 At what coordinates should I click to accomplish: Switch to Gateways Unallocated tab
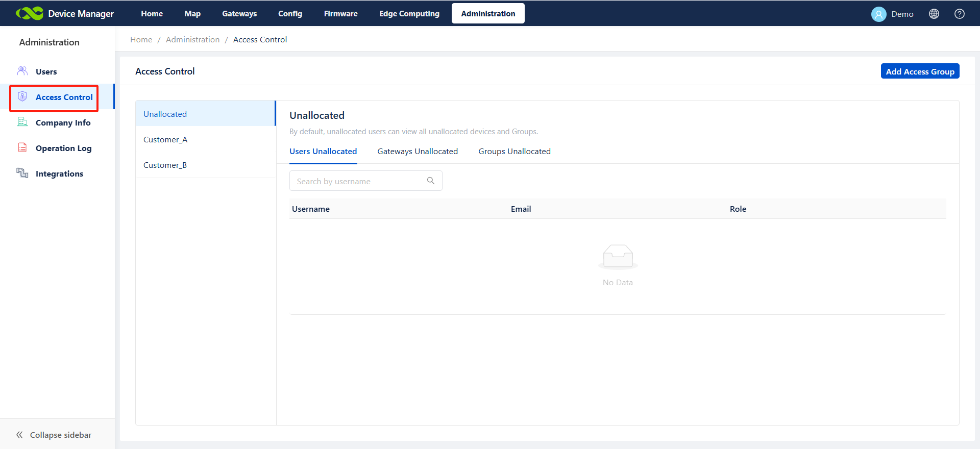pos(417,152)
